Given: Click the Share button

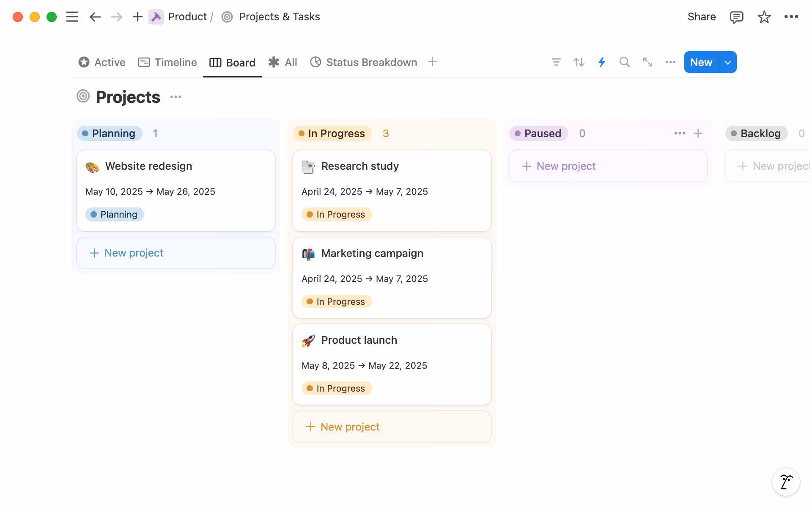Looking at the screenshot, I should tap(701, 17).
